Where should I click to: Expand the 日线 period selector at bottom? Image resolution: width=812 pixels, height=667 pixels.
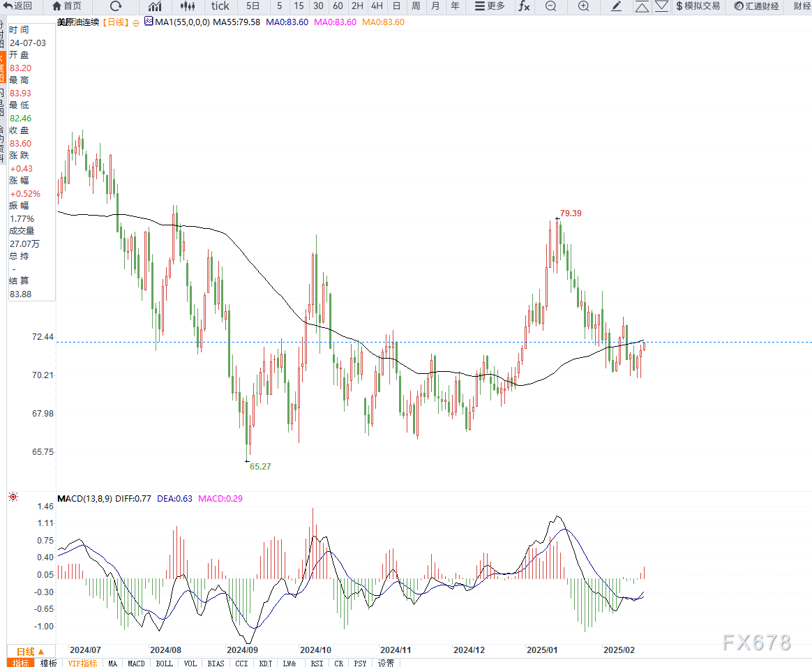[30, 652]
